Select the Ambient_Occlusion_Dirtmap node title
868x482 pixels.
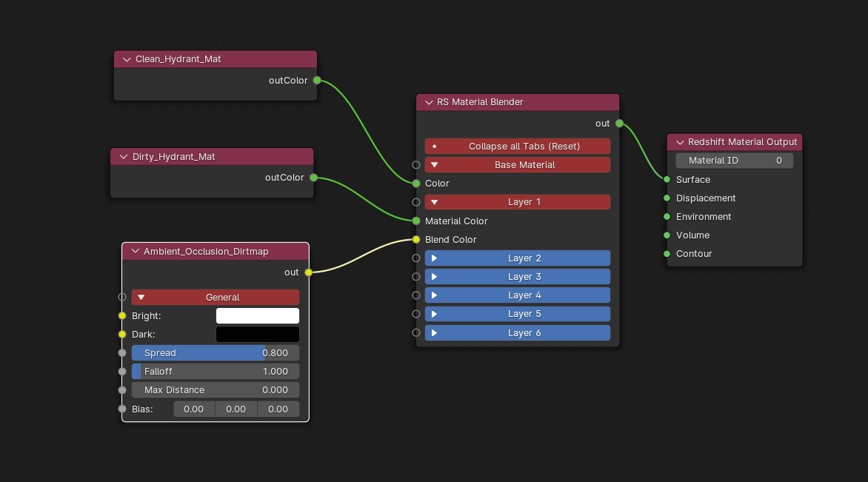coord(206,252)
